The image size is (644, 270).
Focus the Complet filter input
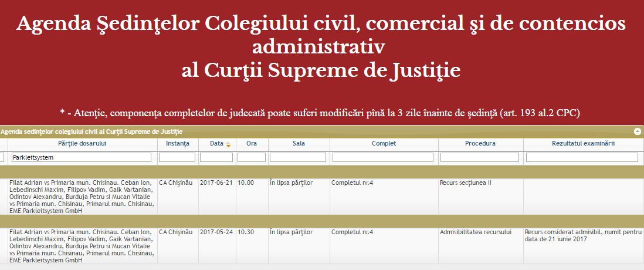pyautogui.click(x=383, y=157)
